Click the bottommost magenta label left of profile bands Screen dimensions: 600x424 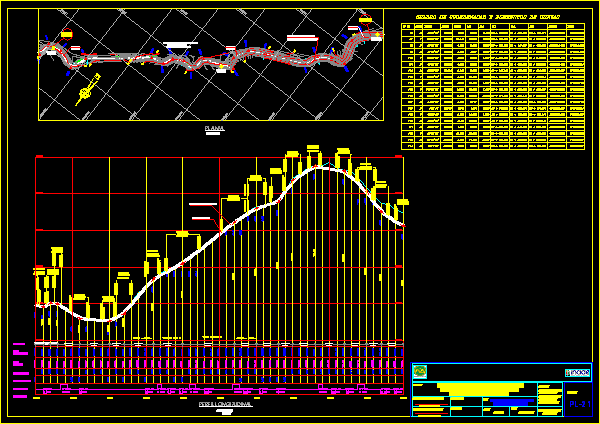coord(18,397)
